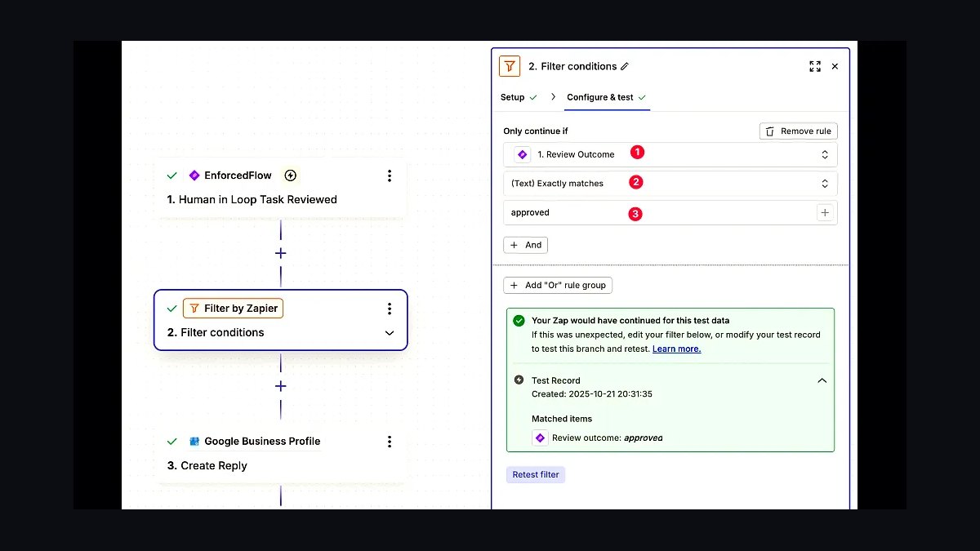Open the Learn more link
Viewport: 980px width, 551px height.
[676, 349]
